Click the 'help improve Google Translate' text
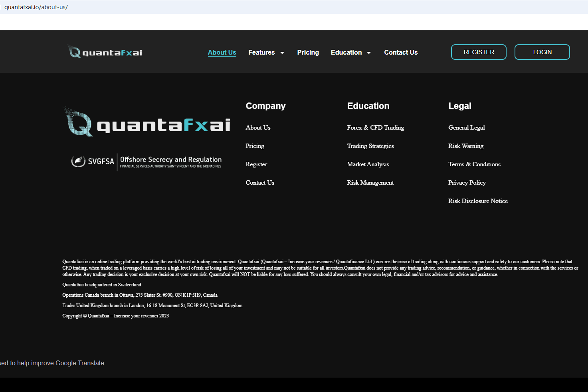The width and height of the screenshot is (588, 392). 61,363
